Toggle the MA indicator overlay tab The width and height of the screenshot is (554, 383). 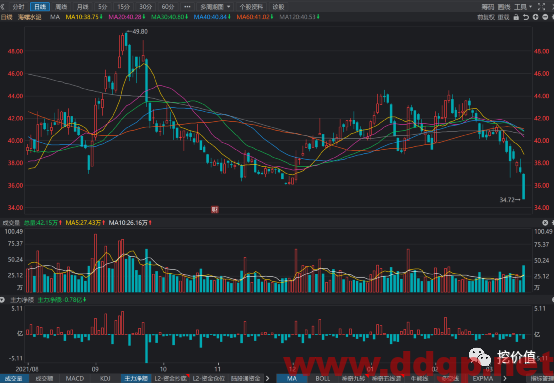(292, 378)
